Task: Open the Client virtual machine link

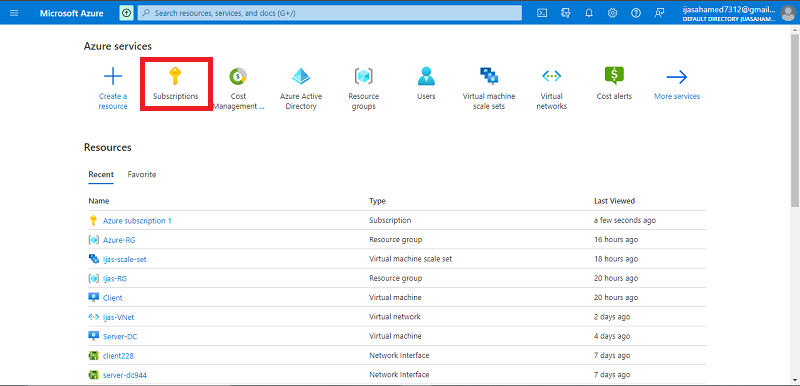Action: pyautogui.click(x=113, y=298)
